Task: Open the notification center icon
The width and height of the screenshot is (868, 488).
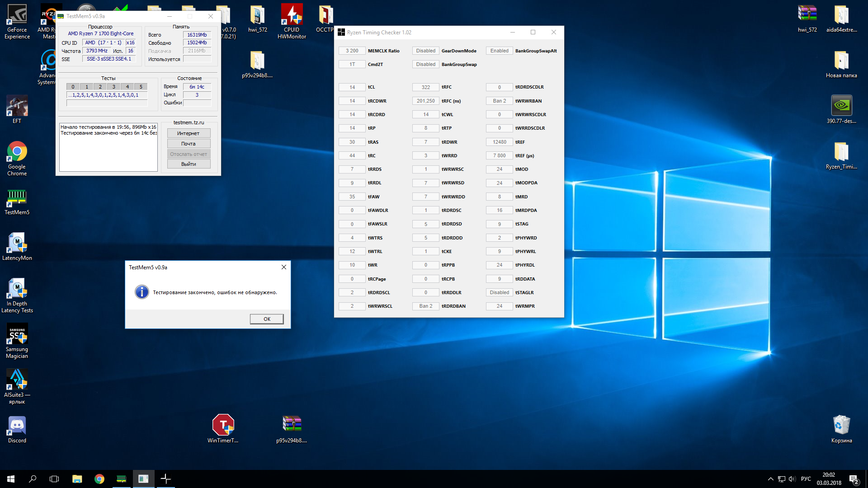Action: coord(854,479)
